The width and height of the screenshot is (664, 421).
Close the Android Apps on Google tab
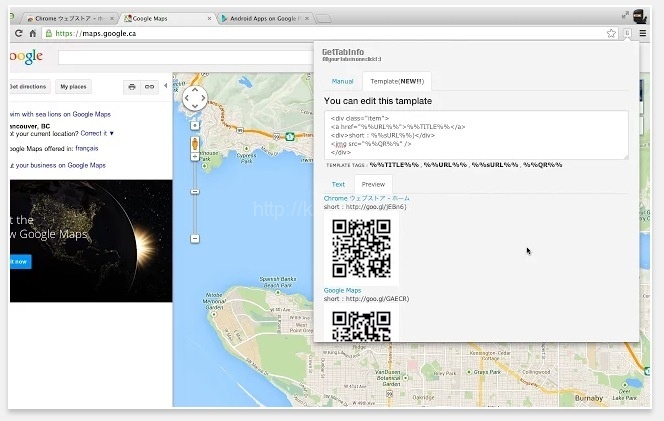click(x=307, y=19)
